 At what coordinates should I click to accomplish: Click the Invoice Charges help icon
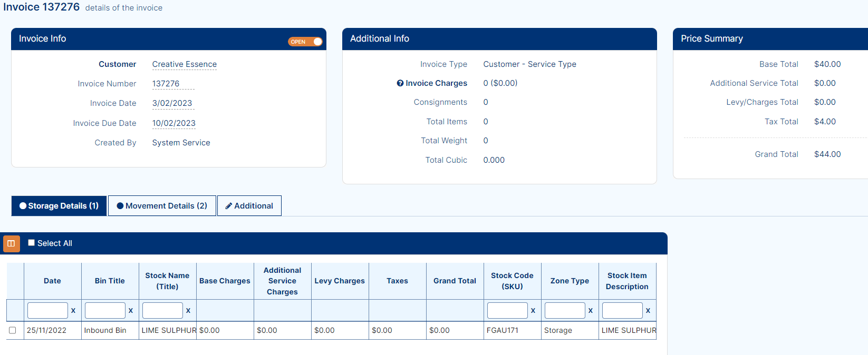pos(400,83)
